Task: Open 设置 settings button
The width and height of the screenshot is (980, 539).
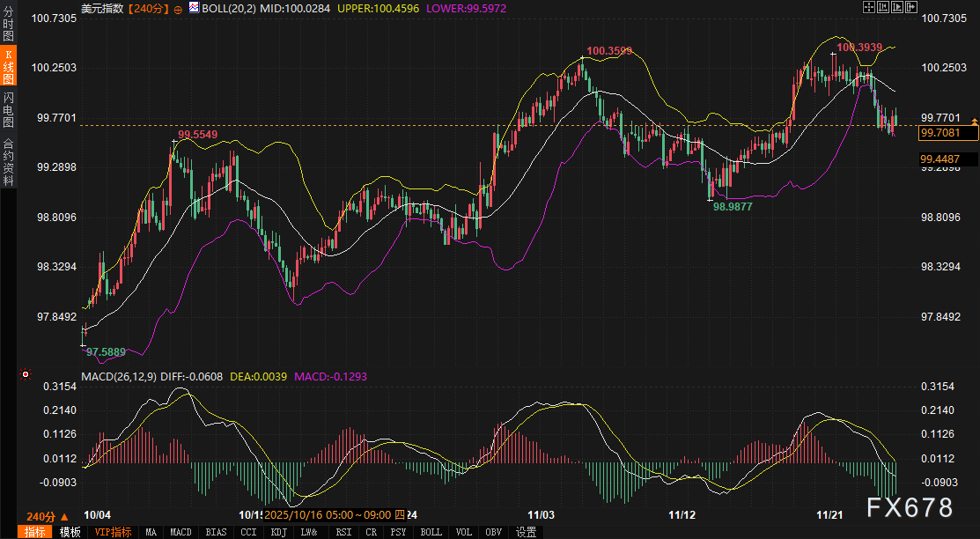Action: point(526,532)
